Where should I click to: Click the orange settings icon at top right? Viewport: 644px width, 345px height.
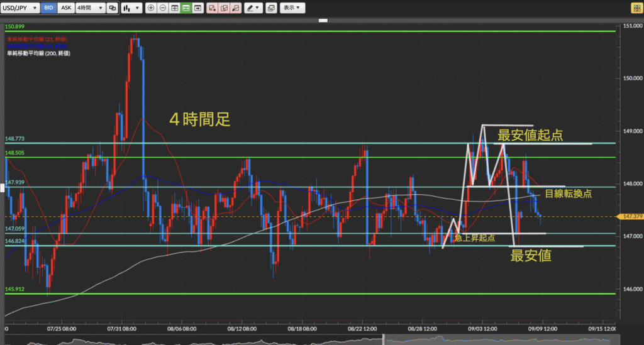(x=636, y=8)
